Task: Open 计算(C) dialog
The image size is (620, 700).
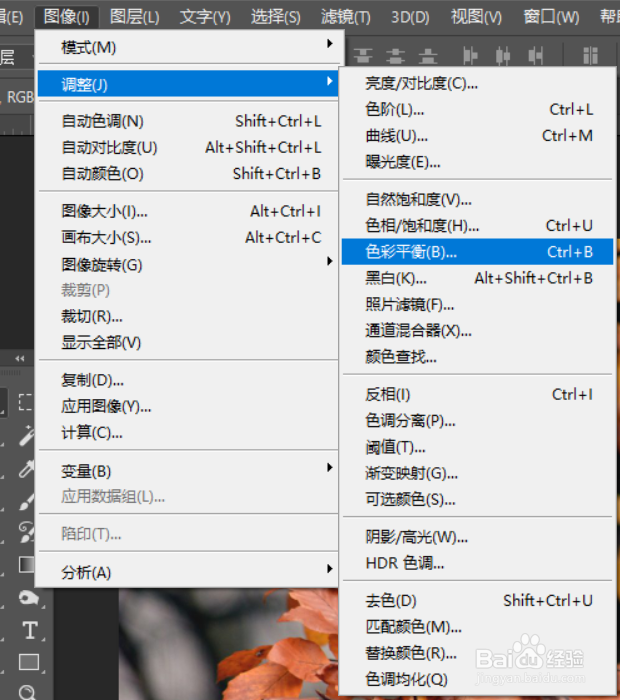Action: (x=189, y=433)
